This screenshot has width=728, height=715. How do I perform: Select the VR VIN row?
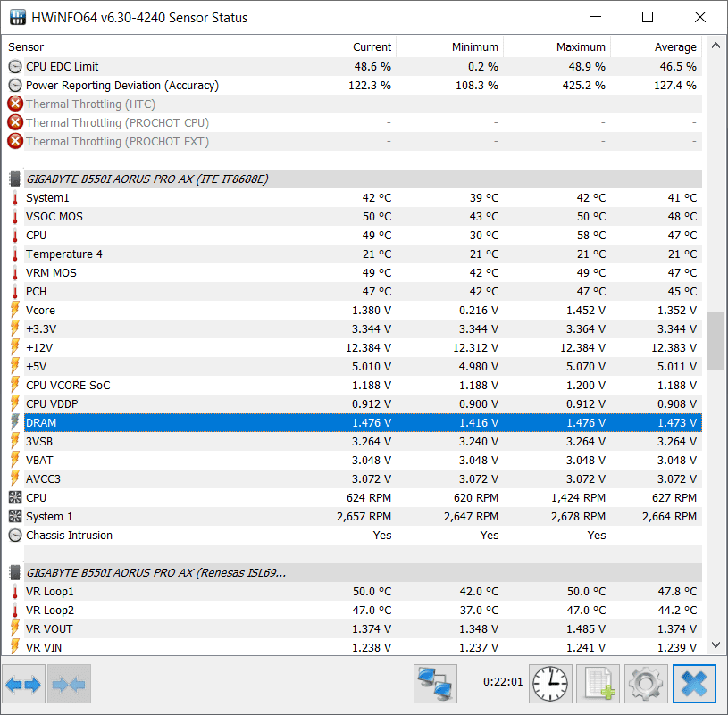click(x=363, y=647)
